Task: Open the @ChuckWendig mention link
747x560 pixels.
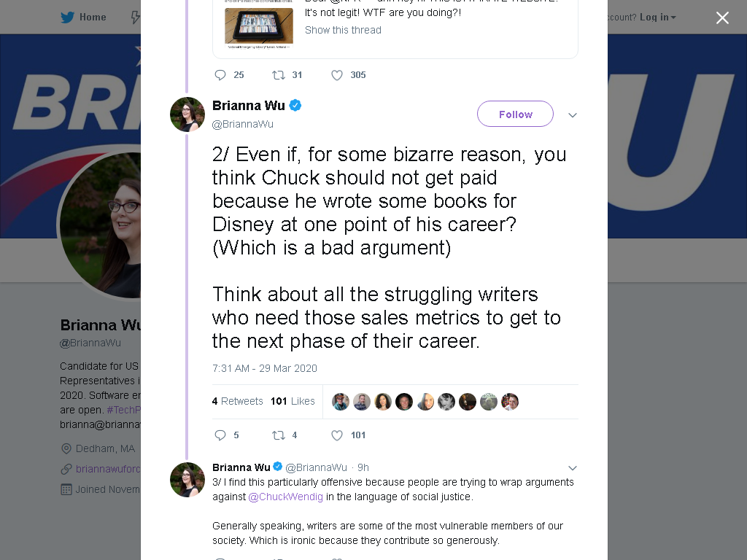Action: click(286, 497)
